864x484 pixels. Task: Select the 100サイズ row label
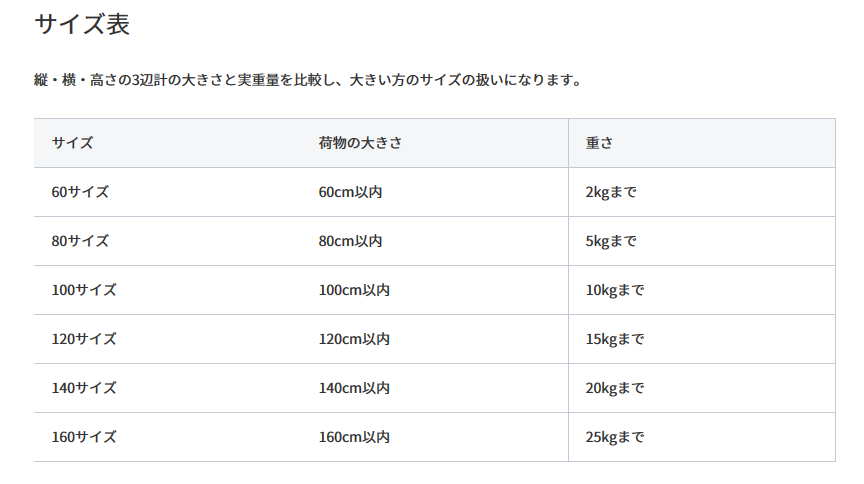tap(84, 290)
